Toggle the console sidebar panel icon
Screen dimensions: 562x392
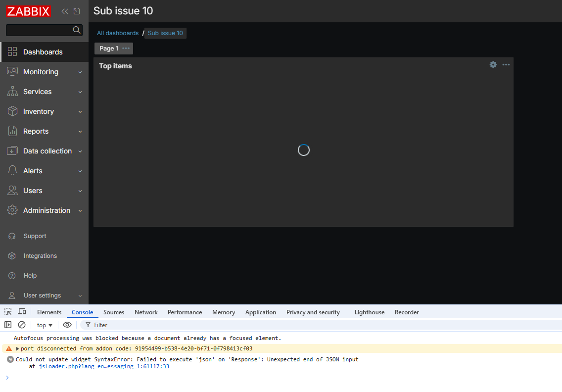pyautogui.click(x=8, y=325)
